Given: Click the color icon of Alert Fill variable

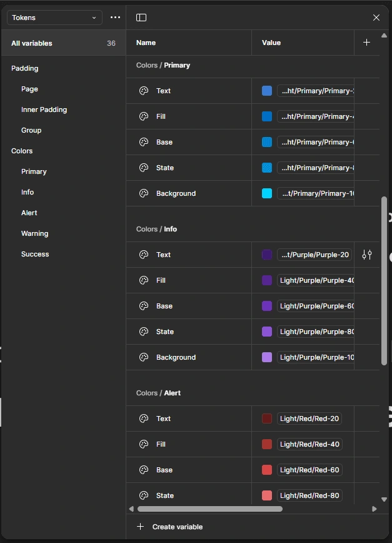Looking at the screenshot, I should [x=144, y=444].
